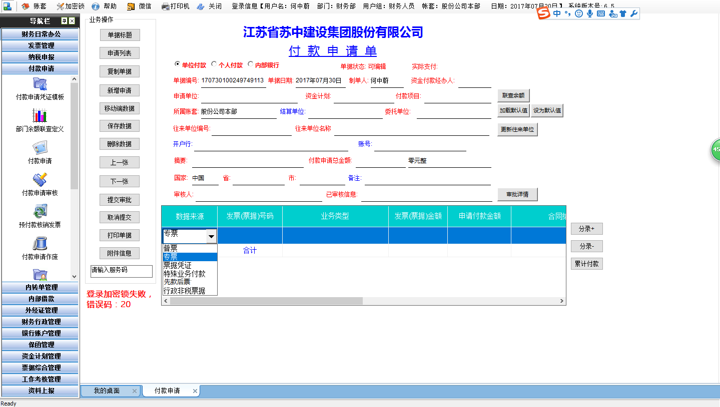720x407 pixels.
Task: Click the IME account login icon
Action: pos(613,14)
